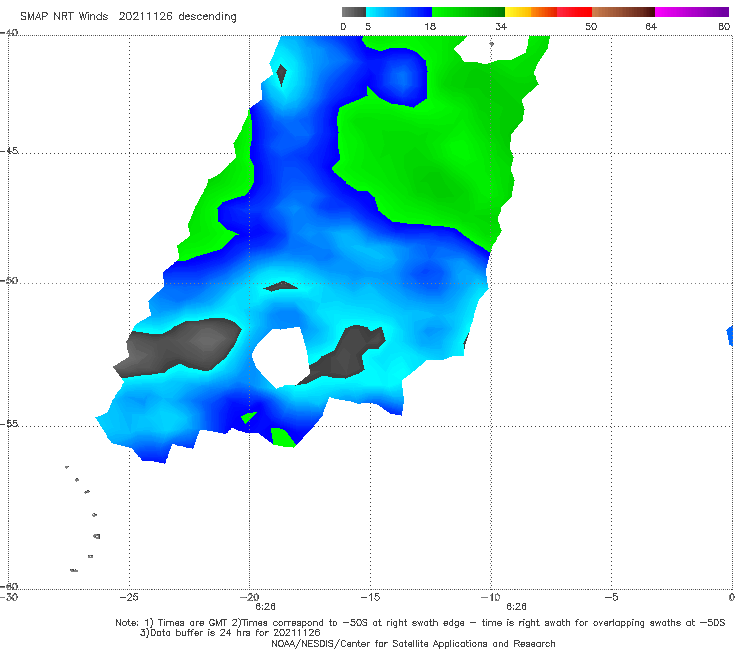Click the yellow-orange colorbar segment after 34

[x=531, y=12]
